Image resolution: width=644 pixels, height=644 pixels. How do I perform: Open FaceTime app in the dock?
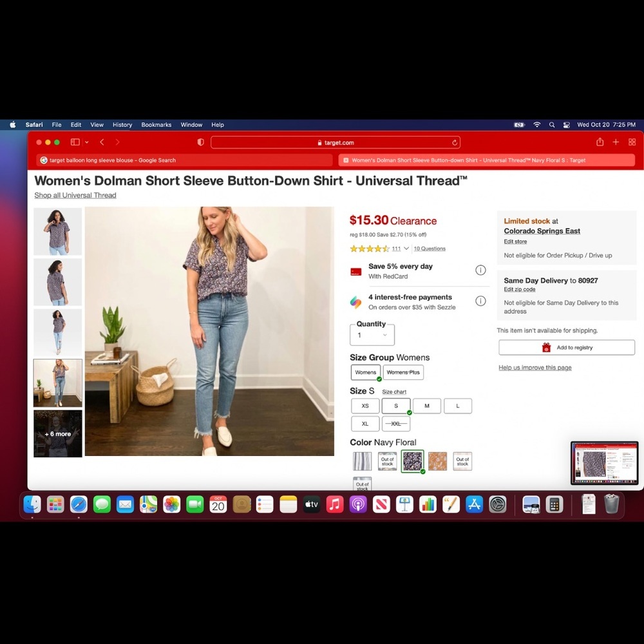point(195,504)
